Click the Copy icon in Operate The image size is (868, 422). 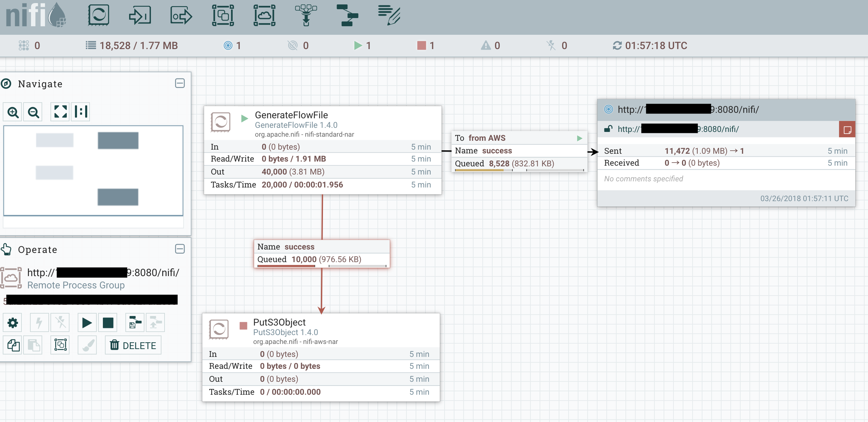pyautogui.click(x=13, y=345)
